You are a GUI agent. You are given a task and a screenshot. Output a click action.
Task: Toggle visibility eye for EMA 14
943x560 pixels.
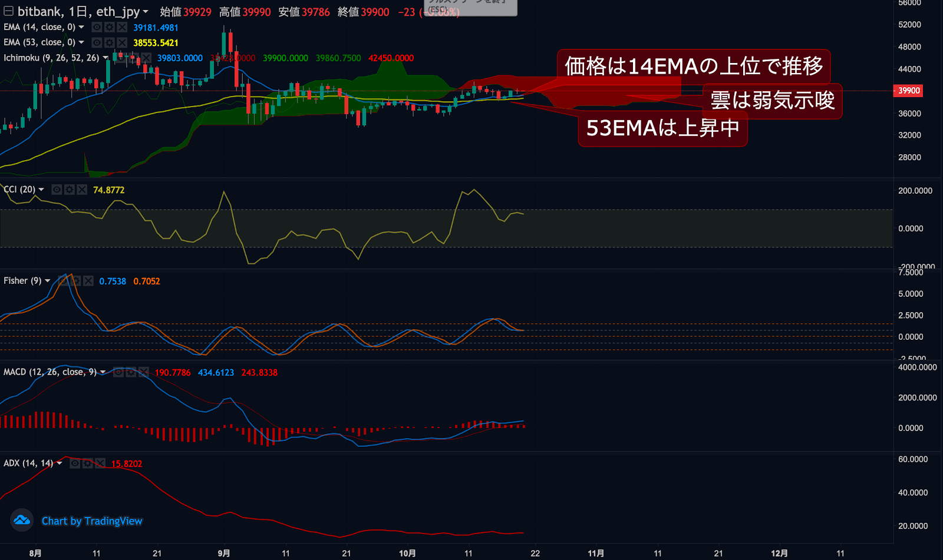[97, 27]
